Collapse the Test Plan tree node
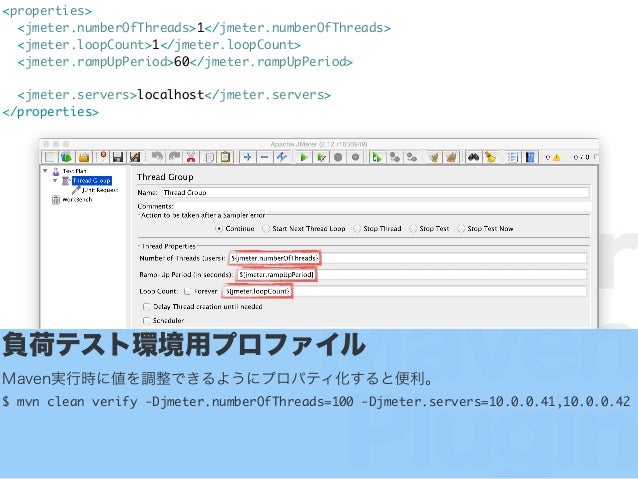The width and height of the screenshot is (638, 479). [x=45, y=171]
